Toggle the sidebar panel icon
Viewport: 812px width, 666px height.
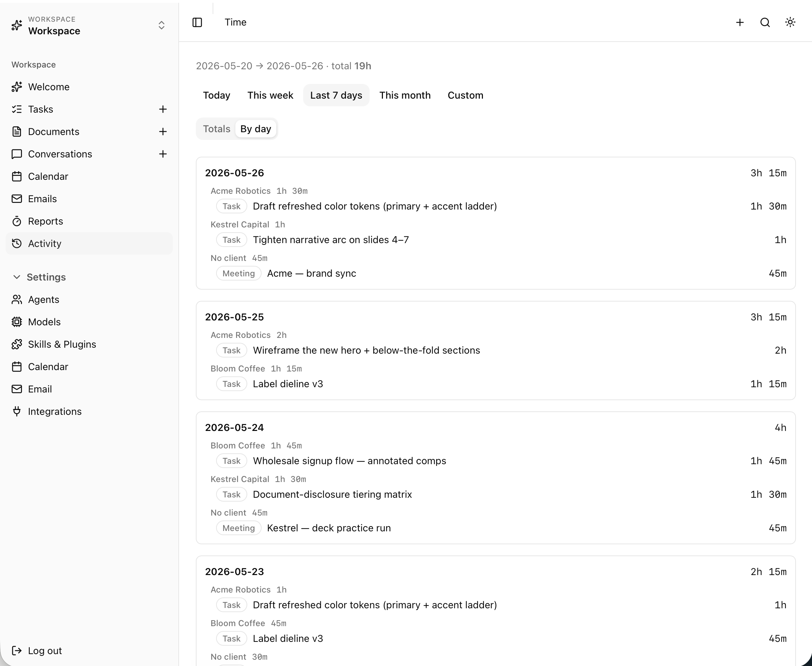click(x=197, y=22)
